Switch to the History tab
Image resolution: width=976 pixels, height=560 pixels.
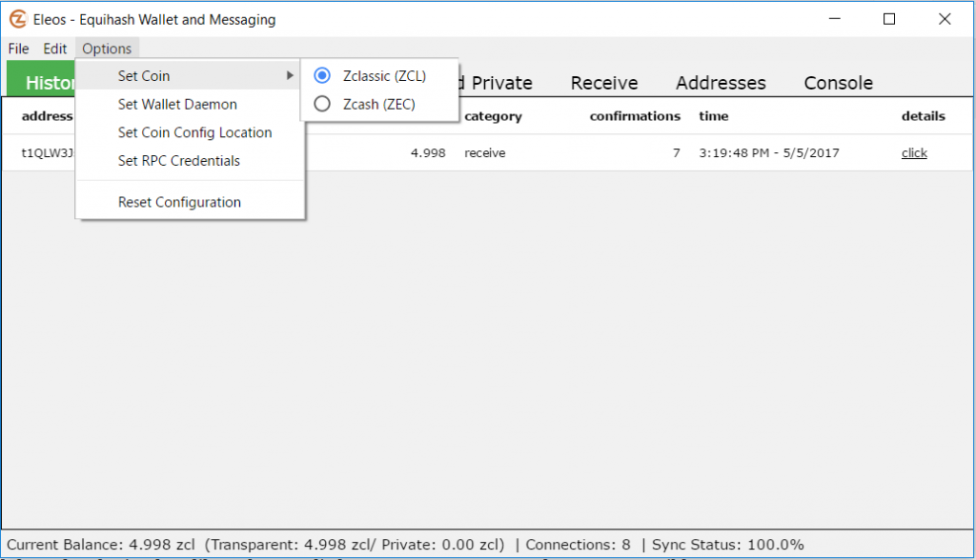click(41, 79)
